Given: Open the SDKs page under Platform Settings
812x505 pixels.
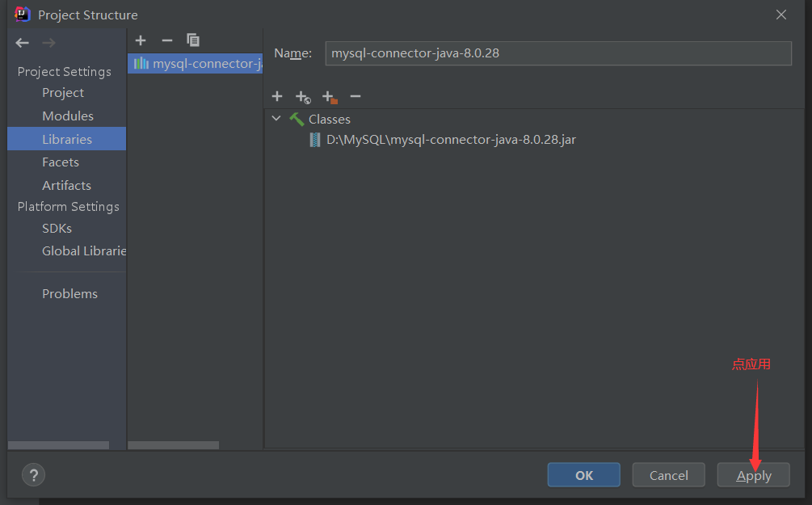Looking at the screenshot, I should [57, 228].
